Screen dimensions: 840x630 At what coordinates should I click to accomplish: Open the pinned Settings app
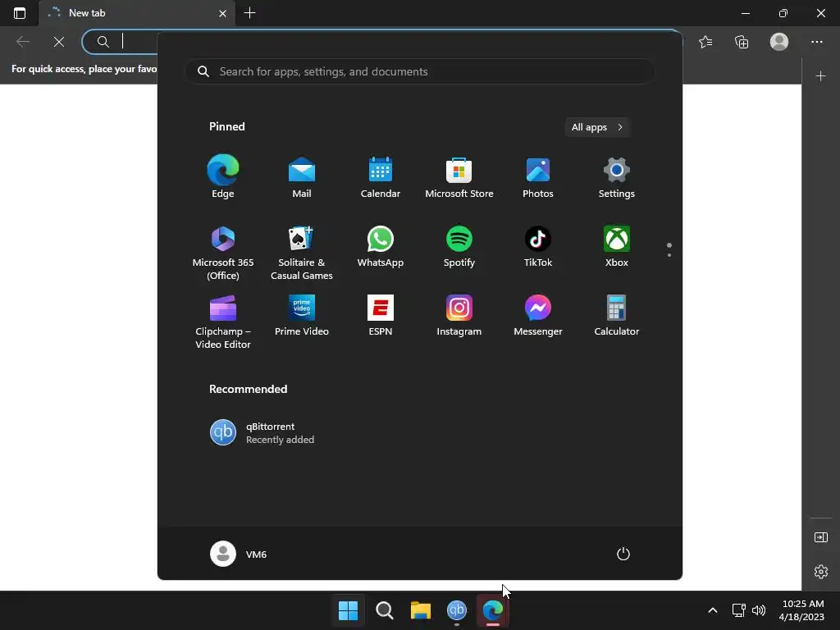617,177
